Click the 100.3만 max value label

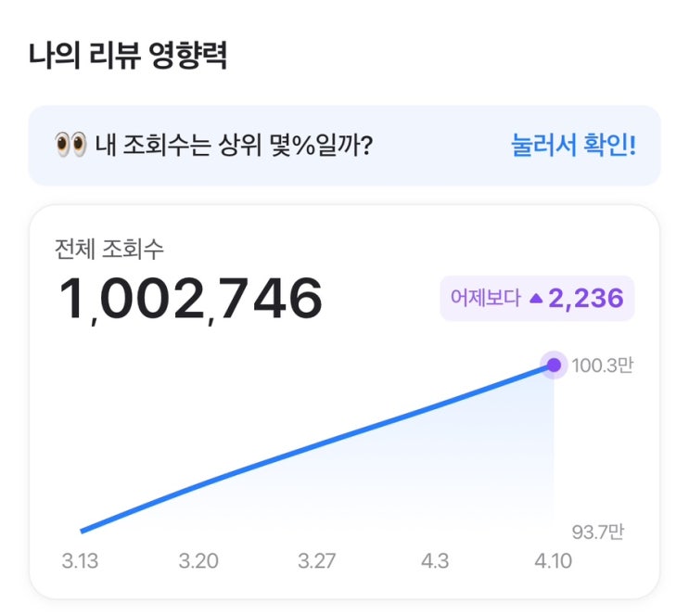coord(603,366)
